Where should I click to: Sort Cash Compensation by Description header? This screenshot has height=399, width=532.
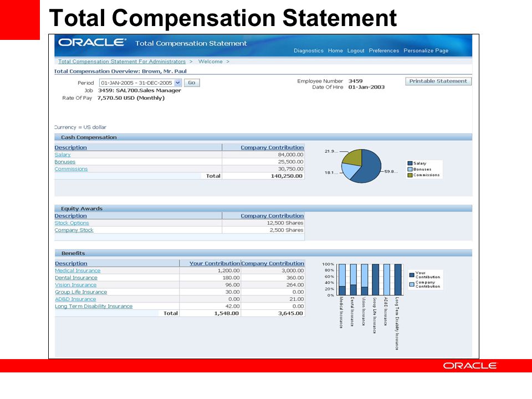click(x=70, y=147)
